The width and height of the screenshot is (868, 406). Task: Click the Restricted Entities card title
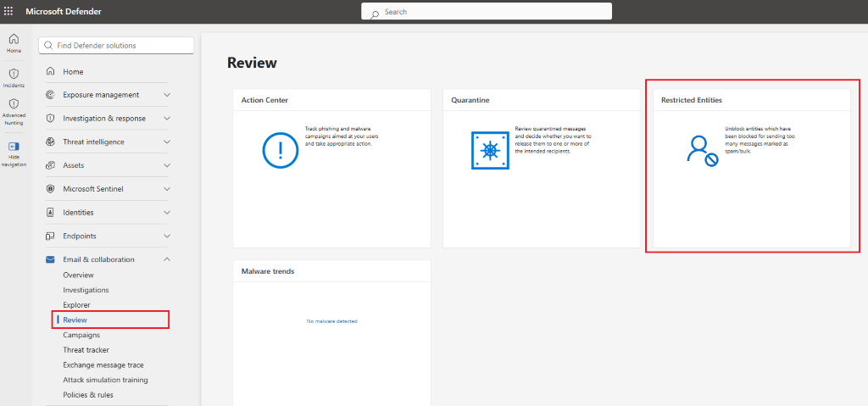[x=692, y=100]
